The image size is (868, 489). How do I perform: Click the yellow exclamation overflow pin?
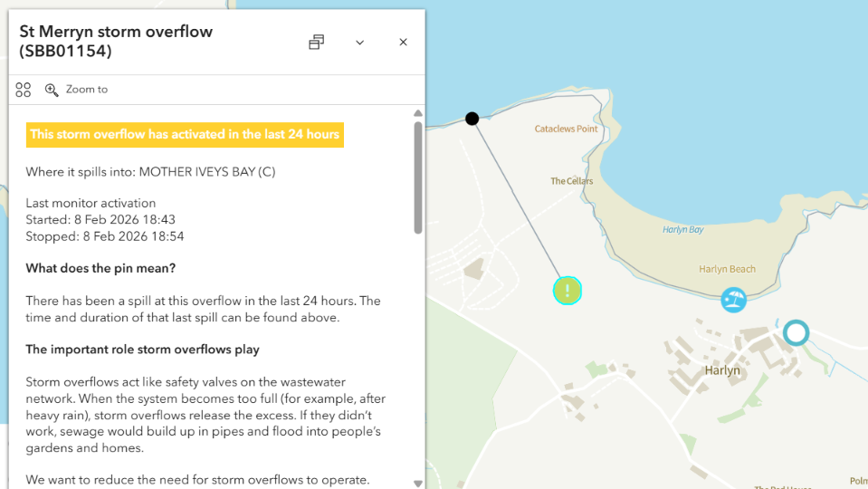[x=568, y=291]
